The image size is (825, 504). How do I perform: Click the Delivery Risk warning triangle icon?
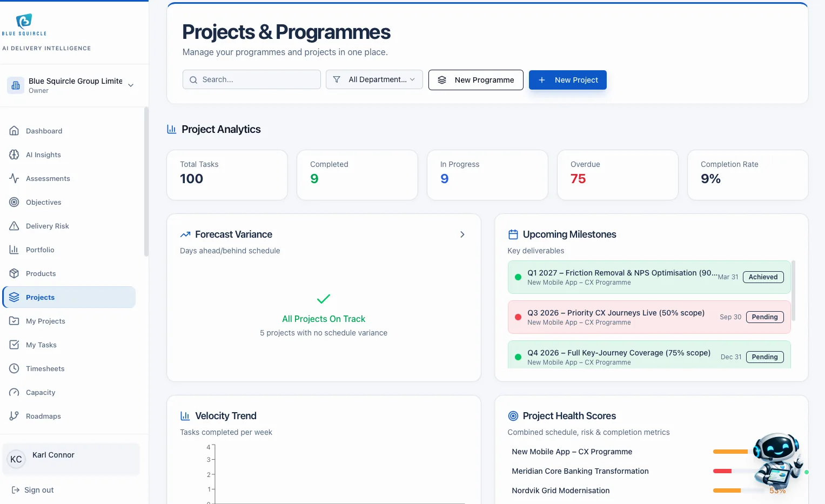(x=14, y=226)
